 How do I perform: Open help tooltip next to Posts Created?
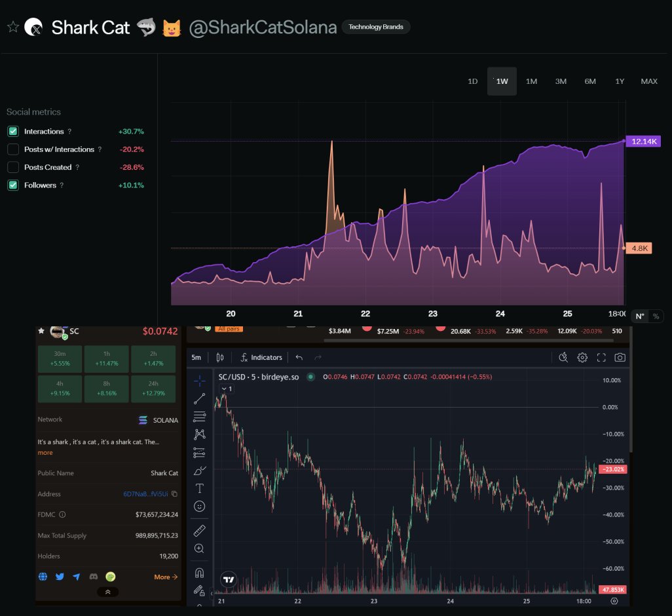(x=77, y=167)
